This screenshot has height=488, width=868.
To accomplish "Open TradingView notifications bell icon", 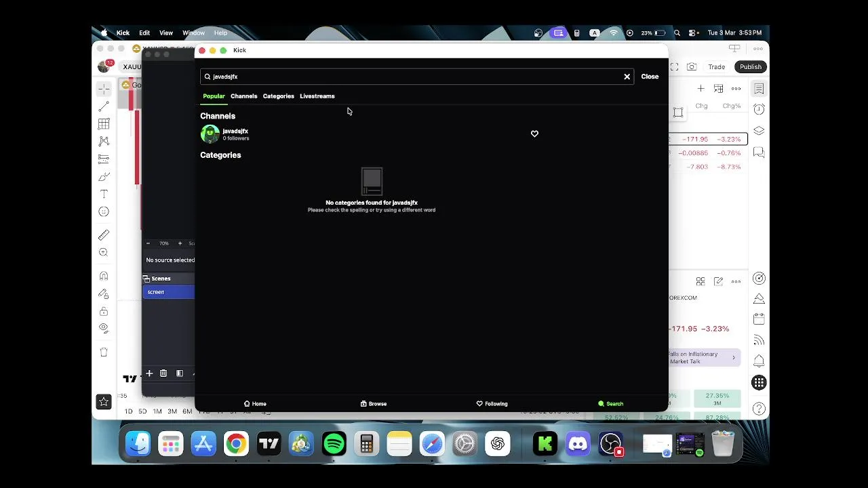I will coord(759,361).
